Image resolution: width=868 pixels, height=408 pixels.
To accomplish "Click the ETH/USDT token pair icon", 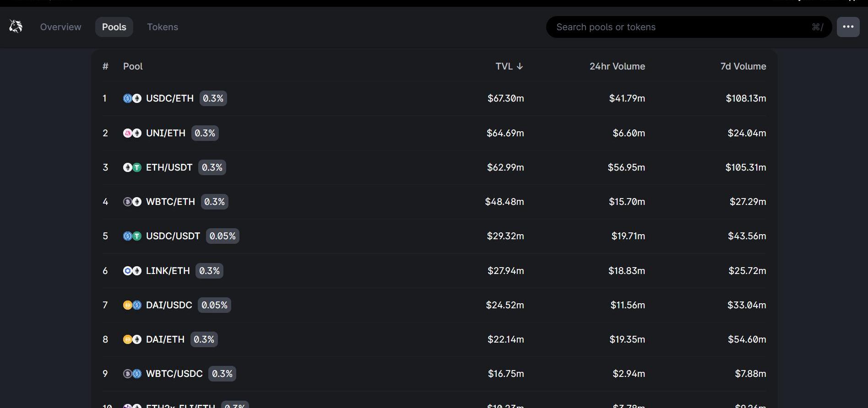I will pos(132,167).
